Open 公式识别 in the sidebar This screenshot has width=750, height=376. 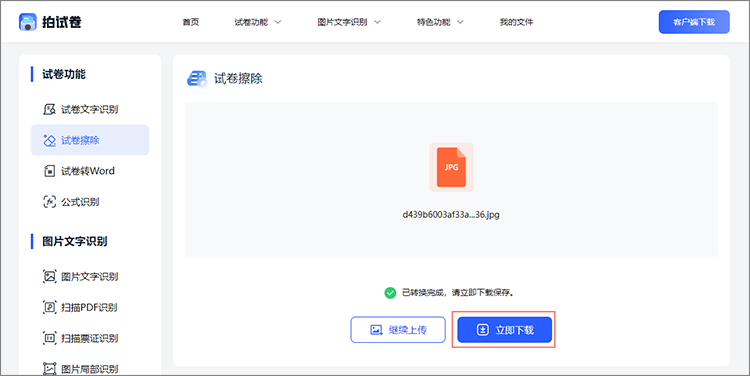(x=80, y=202)
